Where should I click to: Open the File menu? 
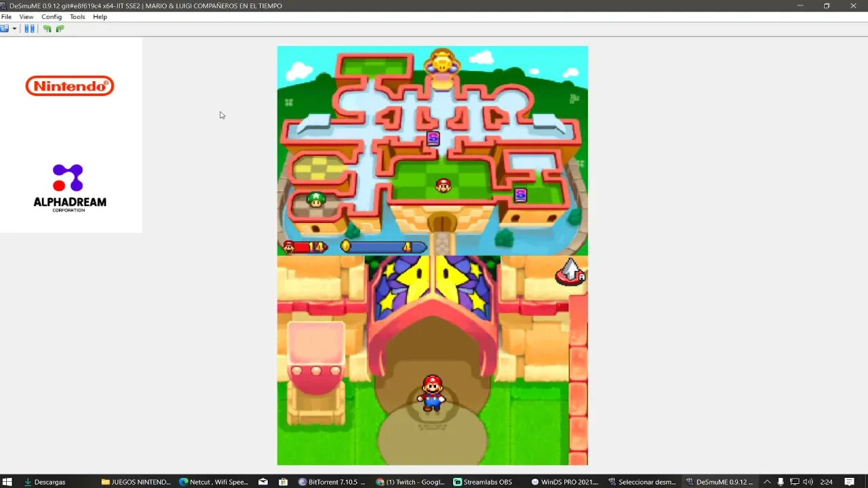6,17
